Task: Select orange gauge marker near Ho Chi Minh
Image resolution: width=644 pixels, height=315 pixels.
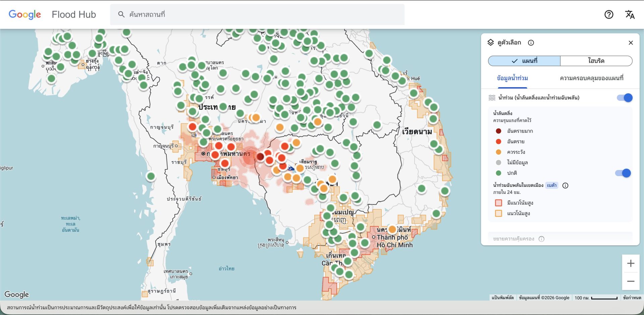Action: (392, 230)
